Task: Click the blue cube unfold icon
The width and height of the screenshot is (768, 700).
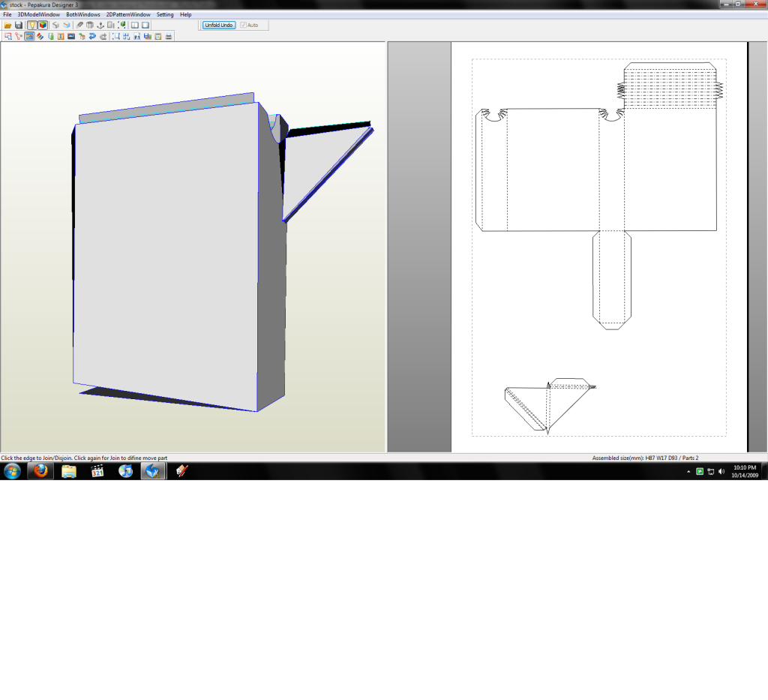Action: coord(67,25)
